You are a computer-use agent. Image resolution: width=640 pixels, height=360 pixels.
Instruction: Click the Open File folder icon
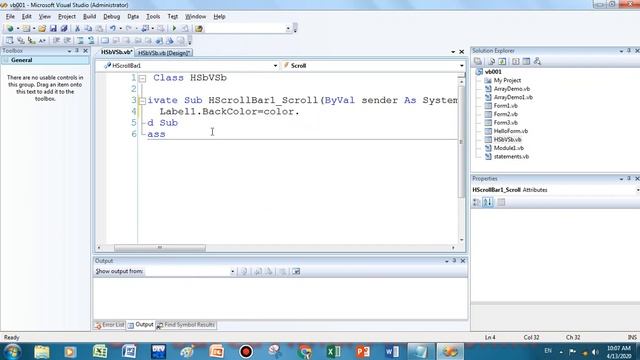[x=42, y=29]
